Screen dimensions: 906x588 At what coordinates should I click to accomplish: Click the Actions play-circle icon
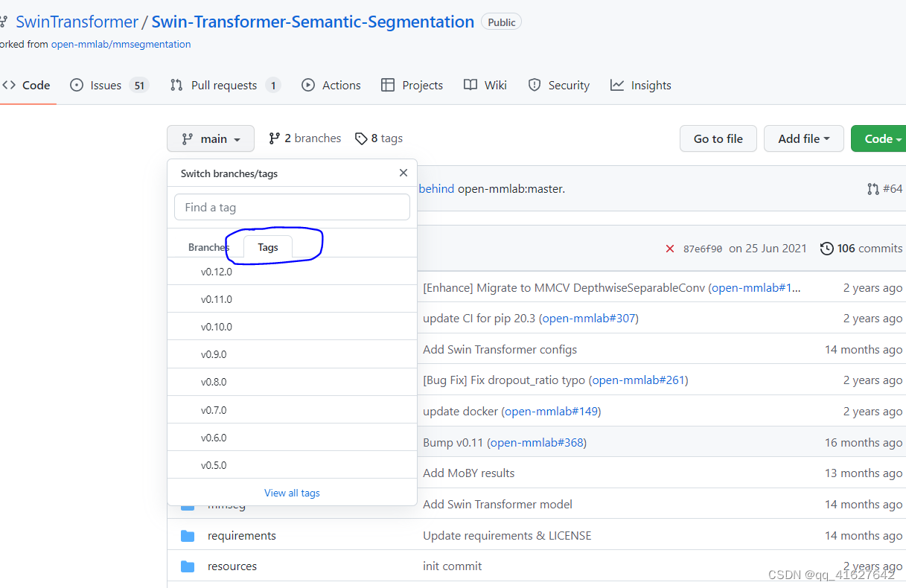[308, 85]
